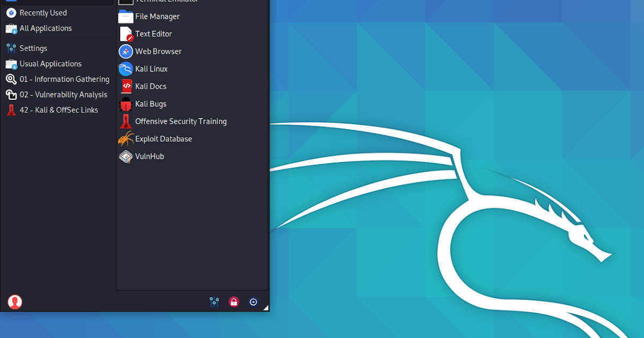Select 42 - Kali & OffSec Links category
644x338 pixels.
click(58, 110)
